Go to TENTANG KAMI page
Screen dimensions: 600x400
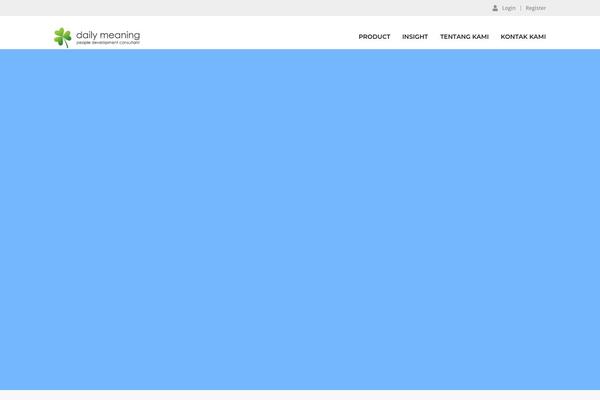tap(464, 37)
